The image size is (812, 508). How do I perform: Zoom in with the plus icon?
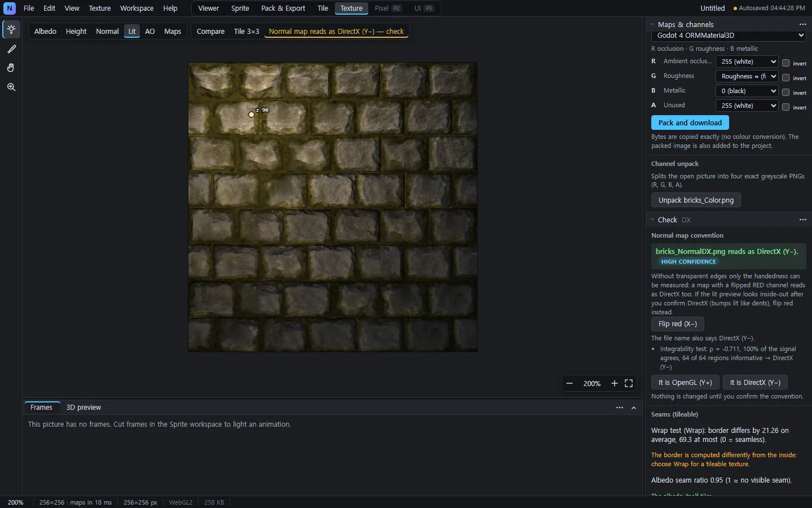[x=615, y=383]
